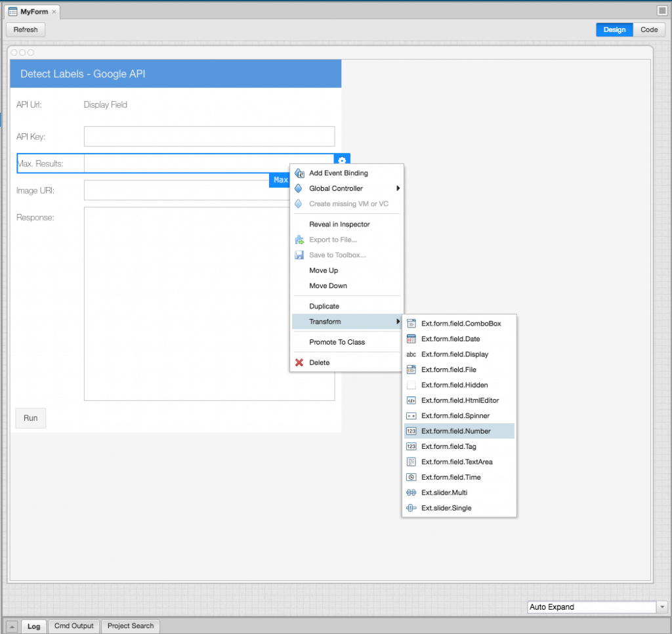Choose Duplicate from the context menu
Viewport: 672px width, 634px height.
pyautogui.click(x=346, y=306)
